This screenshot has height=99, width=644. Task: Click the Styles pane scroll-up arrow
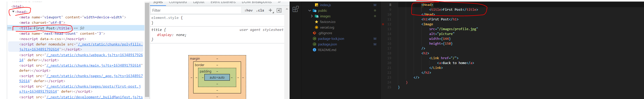[287, 9]
